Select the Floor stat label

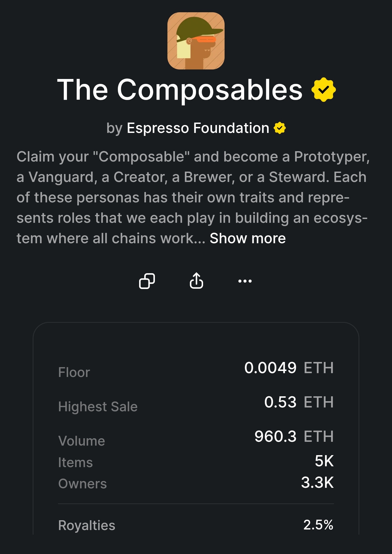(x=74, y=372)
